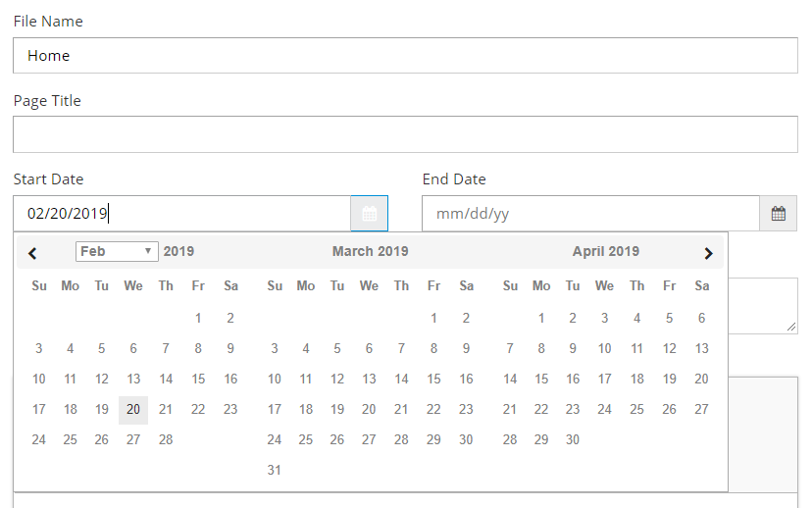
Task: Go to previous month with left arrow
Action: coord(33,253)
